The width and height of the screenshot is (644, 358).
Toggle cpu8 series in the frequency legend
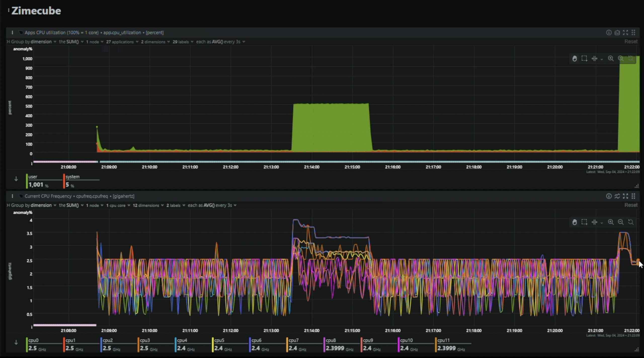coord(331,340)
